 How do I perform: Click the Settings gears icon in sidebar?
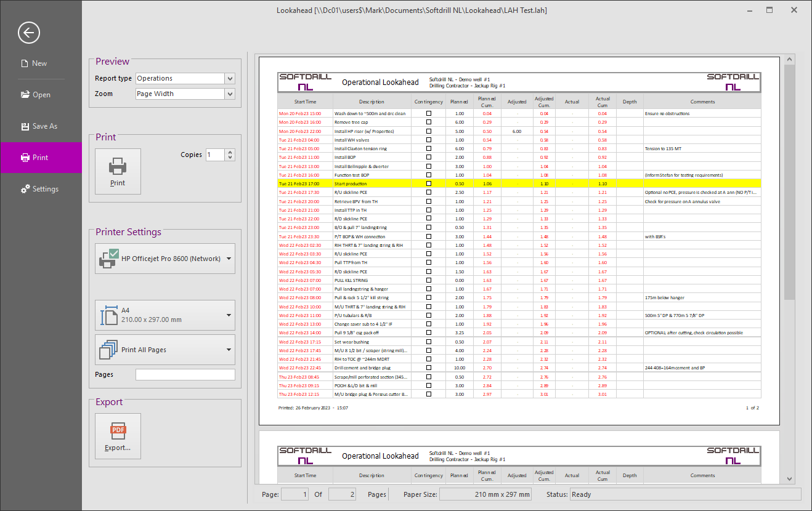[x=25, y=189]
